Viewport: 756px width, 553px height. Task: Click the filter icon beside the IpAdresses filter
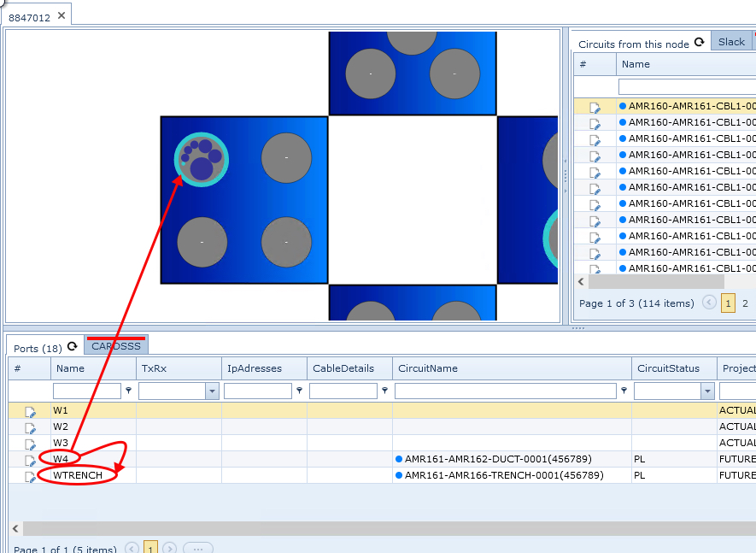click(300, 391)
